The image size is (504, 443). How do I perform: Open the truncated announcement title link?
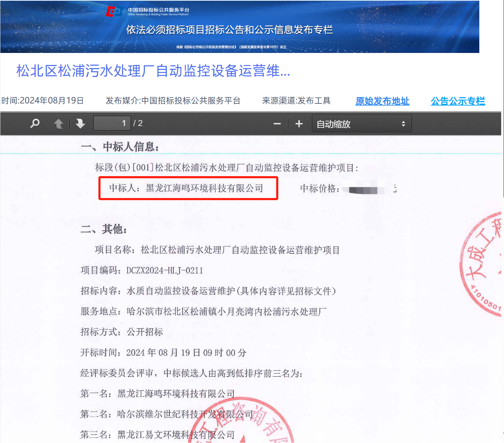pyautogui.click(x=152, y=73)
